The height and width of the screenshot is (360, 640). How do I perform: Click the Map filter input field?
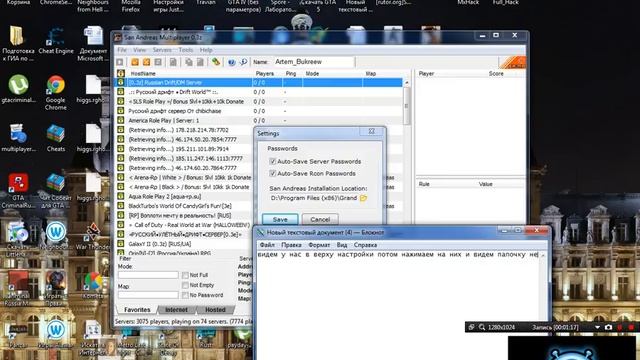click(x=148, y=295)
